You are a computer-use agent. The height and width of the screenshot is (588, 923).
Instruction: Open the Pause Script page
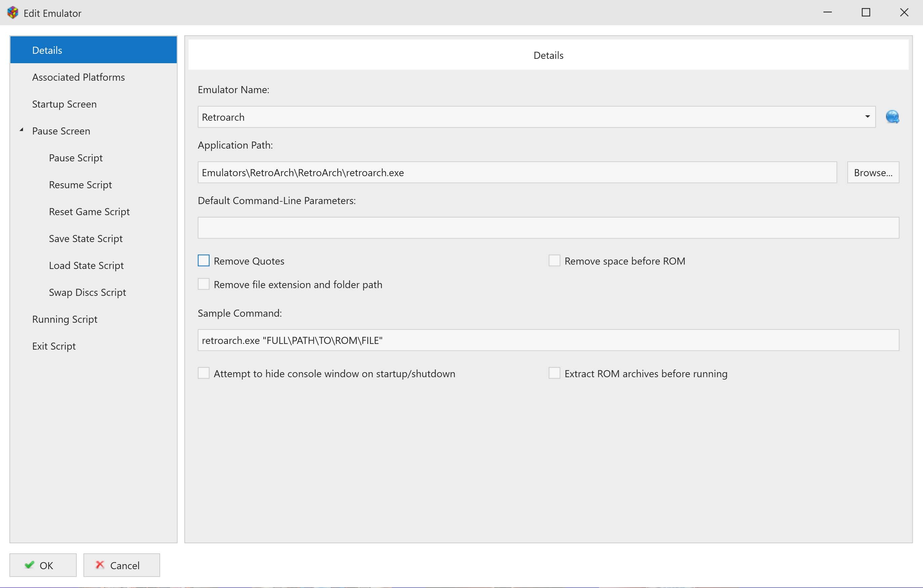94,157
